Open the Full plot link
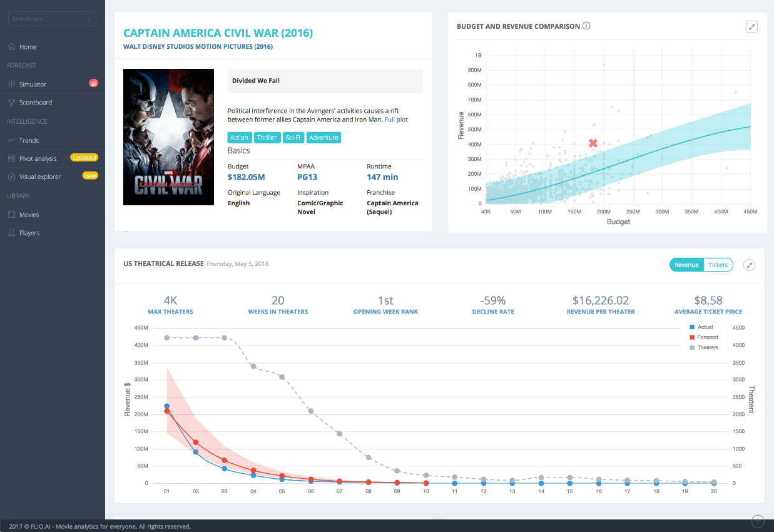The image size is (774, 532). tap(396, 120)
